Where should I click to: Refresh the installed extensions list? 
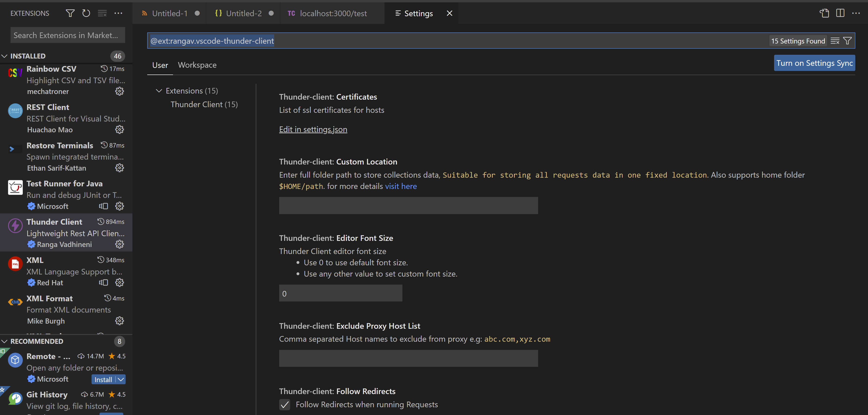pyautogui.click(x=86, y=13)
